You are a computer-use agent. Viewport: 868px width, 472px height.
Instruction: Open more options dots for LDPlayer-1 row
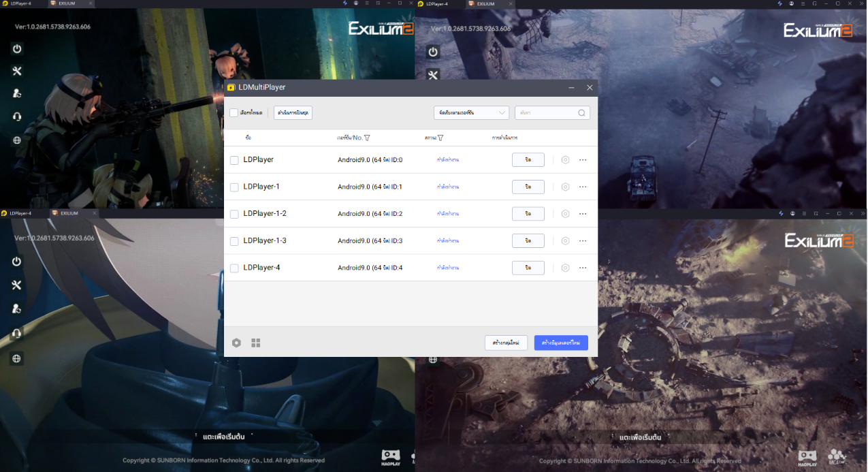point(583,187)
